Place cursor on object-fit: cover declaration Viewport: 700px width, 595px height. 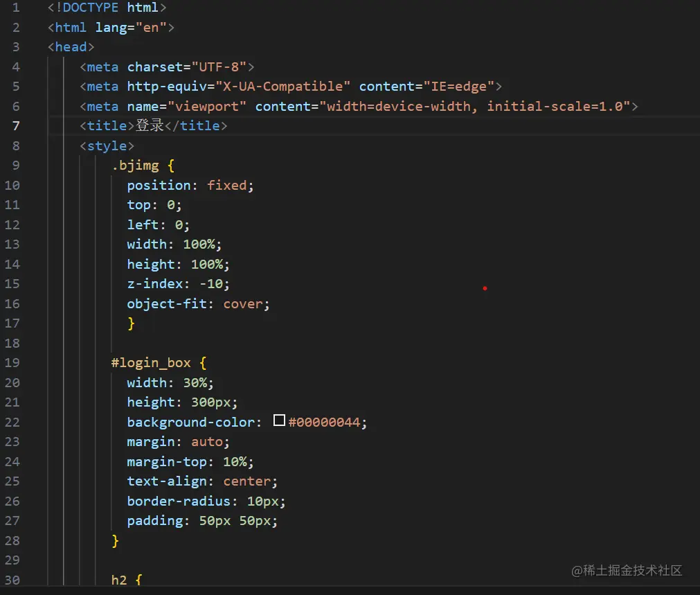pos(198,304)
